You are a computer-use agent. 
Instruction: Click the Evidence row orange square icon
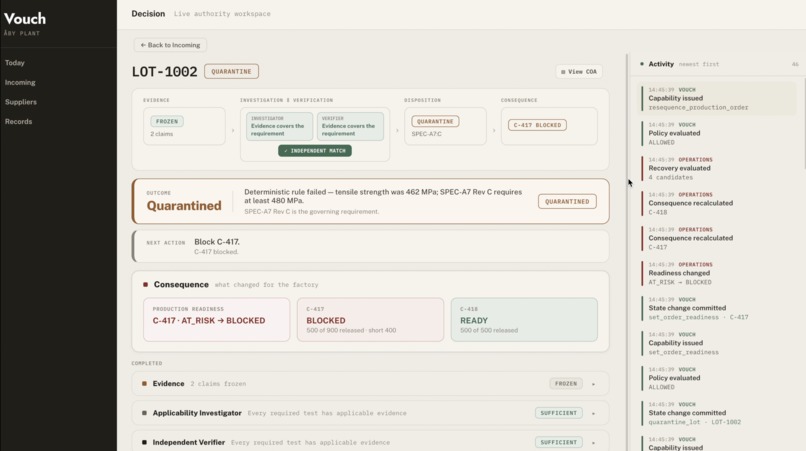[x=144, y=384]
